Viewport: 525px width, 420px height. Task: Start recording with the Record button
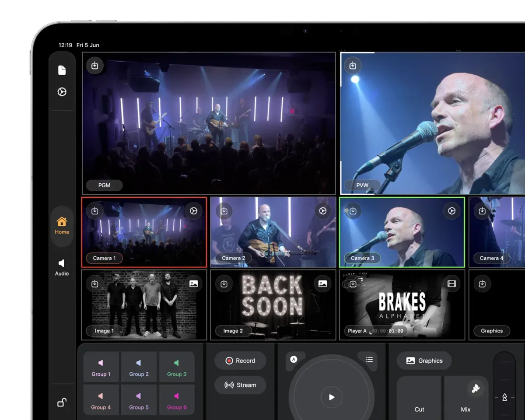tap(240, 361)
